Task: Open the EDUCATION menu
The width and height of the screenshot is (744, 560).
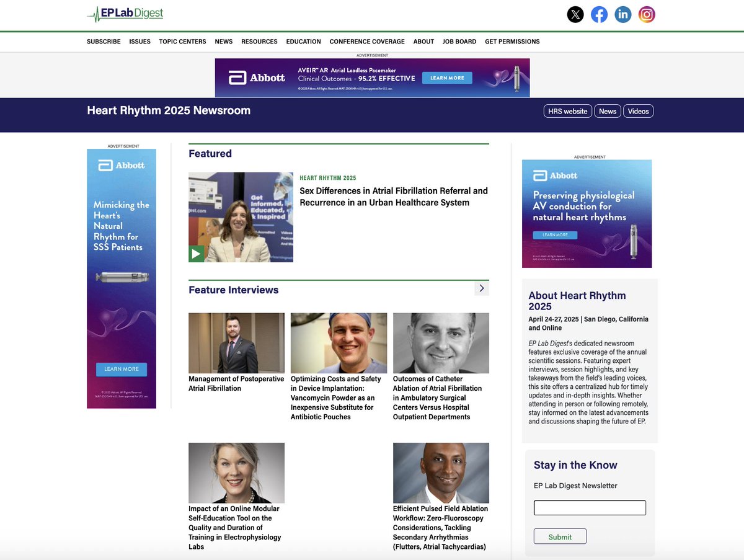Action: pyautogui.click(x=303, y=42)
